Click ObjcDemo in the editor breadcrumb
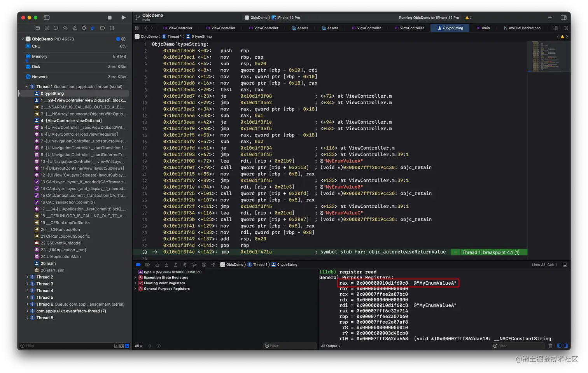Screen dimensions: 588x373 tap(147, 37)
